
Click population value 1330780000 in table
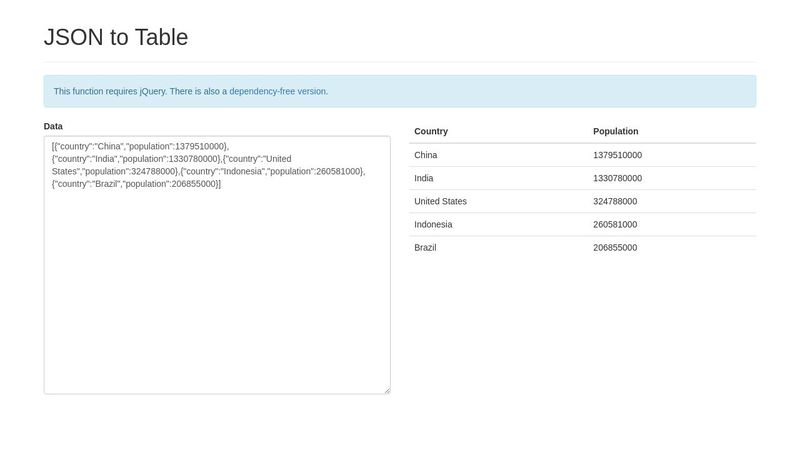pyautogui.click(x=617, y=178)
